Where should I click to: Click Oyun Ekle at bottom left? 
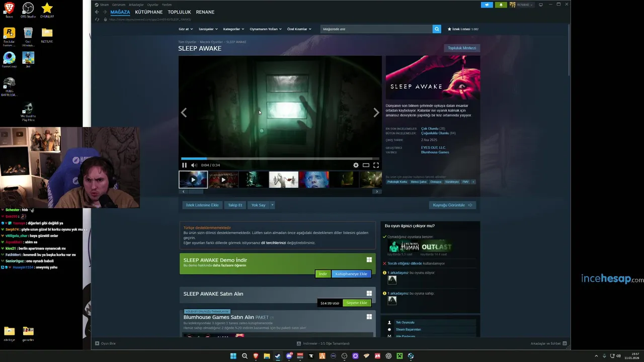(x=106, y=343)
